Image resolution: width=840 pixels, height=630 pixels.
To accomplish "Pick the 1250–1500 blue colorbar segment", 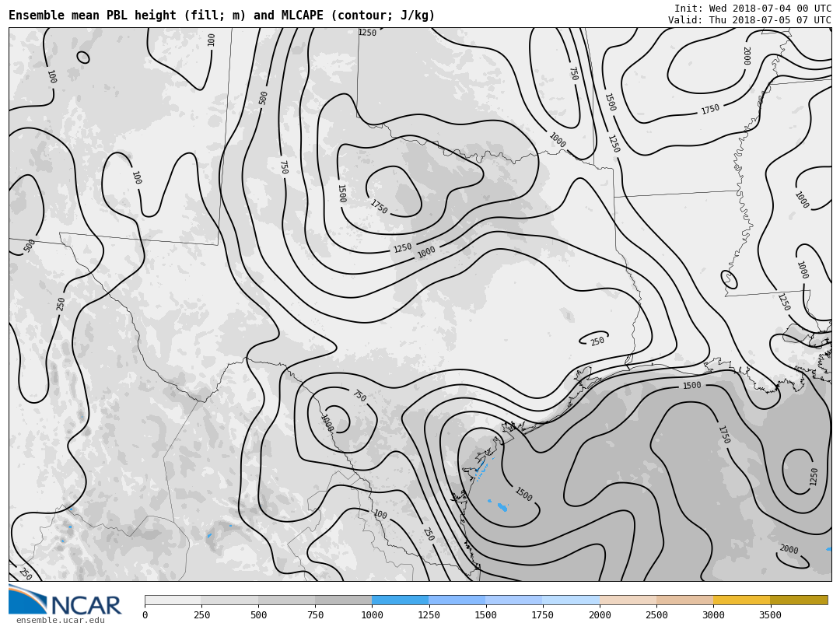I will (x=457, y=600).
